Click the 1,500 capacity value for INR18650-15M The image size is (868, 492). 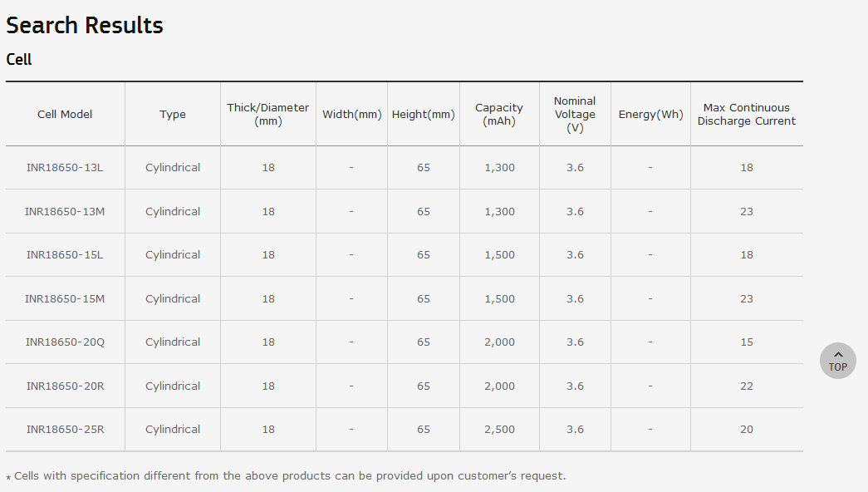tap(499, 298)
